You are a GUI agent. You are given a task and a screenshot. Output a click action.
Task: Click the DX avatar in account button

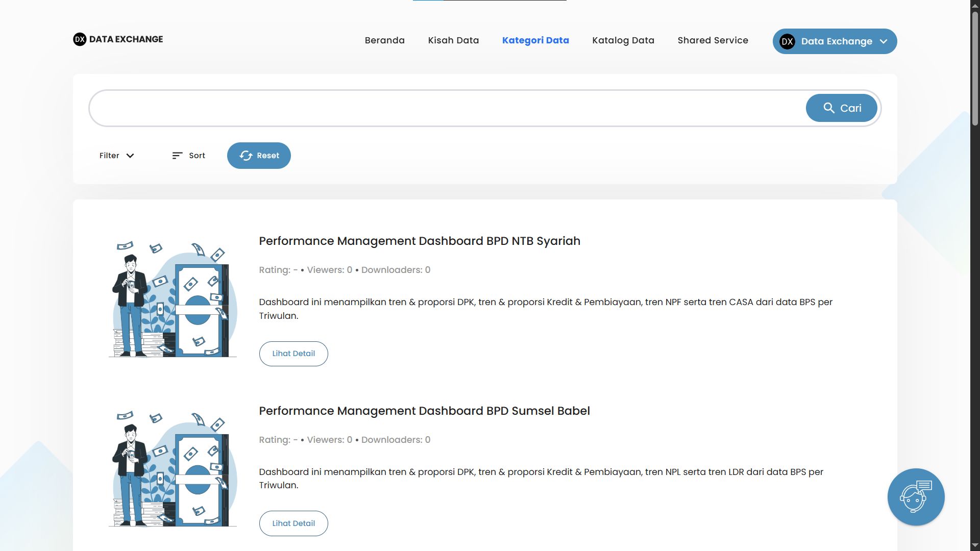pos(787,41)
